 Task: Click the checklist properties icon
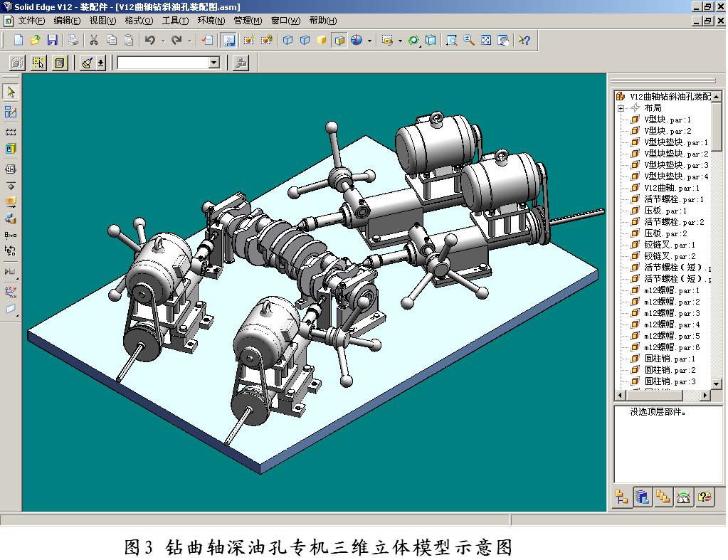(208, 41)
